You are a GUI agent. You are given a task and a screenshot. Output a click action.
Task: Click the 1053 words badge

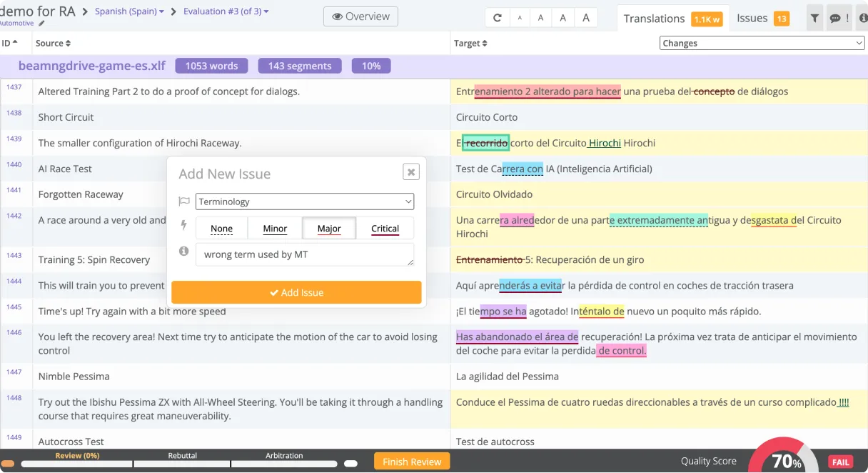tap(211, 66)
